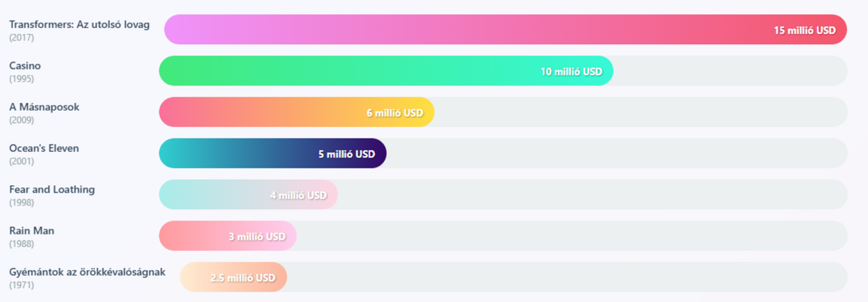This screenshot has height=302, width=868.
Task: Click the (2017) year under Transformers
Action: pyautogui.click(x=22, y=37)
